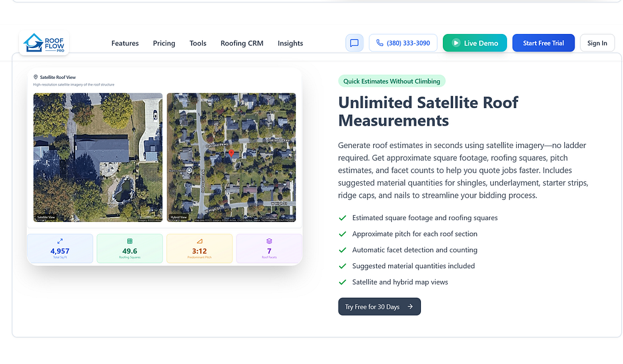Click the red map marker pin
Viewport: 623px width, 364px height.
click(x=231, y=153)
